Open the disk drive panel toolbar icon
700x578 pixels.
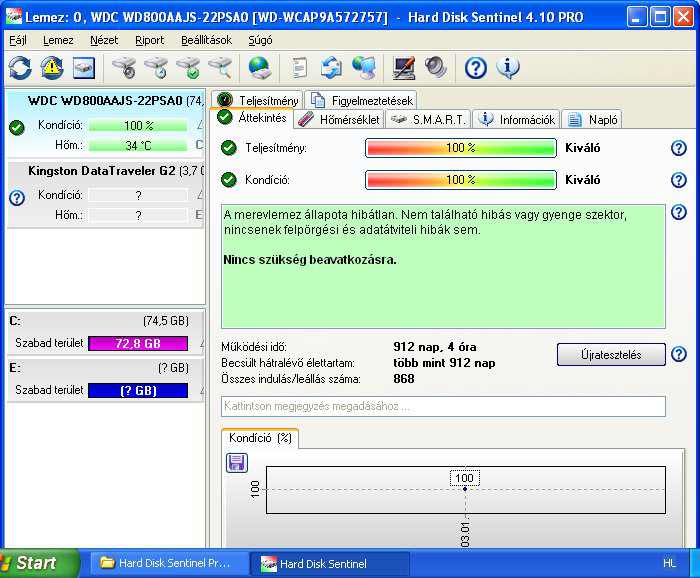point(84,68)
